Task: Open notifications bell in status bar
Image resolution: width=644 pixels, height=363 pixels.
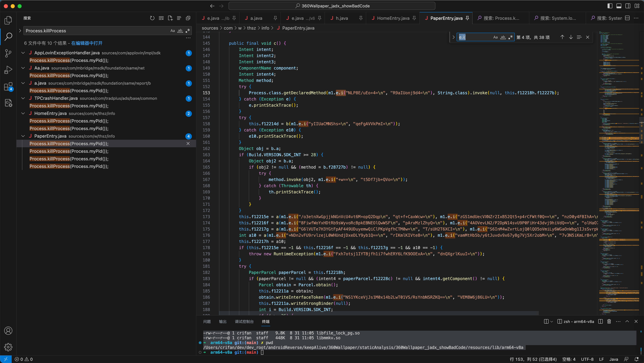Action: point(636,359)
